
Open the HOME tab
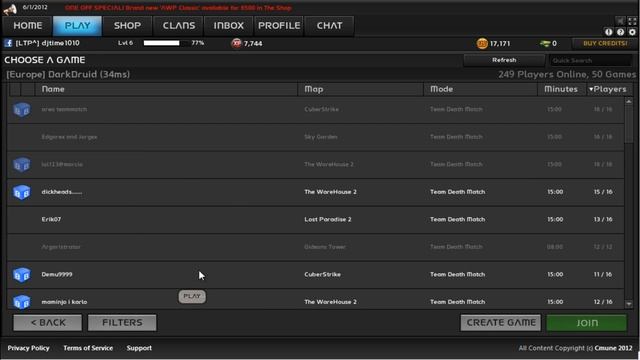tap(28, 26)
